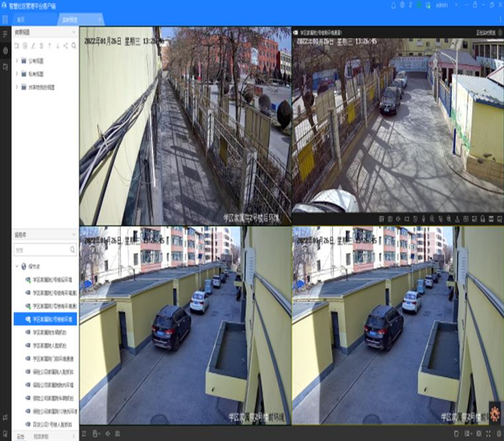This screenshot has height=441, width=504.
Task: Click the orange settings gear at bottom right
Action: pos(495,414)
